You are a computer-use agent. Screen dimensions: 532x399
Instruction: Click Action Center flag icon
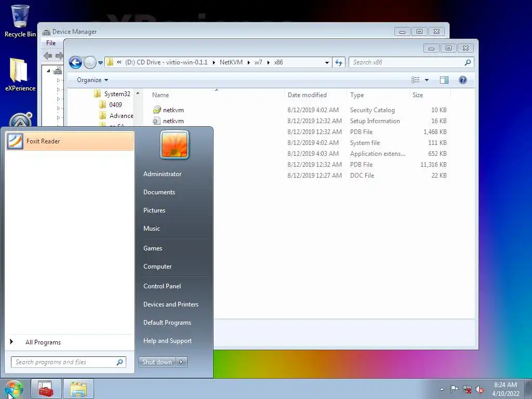(454, 389)
